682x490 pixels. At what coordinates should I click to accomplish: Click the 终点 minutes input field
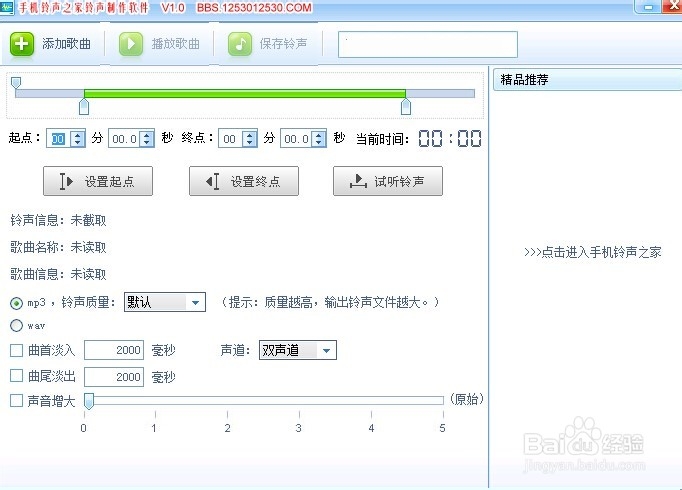[231, 139]
